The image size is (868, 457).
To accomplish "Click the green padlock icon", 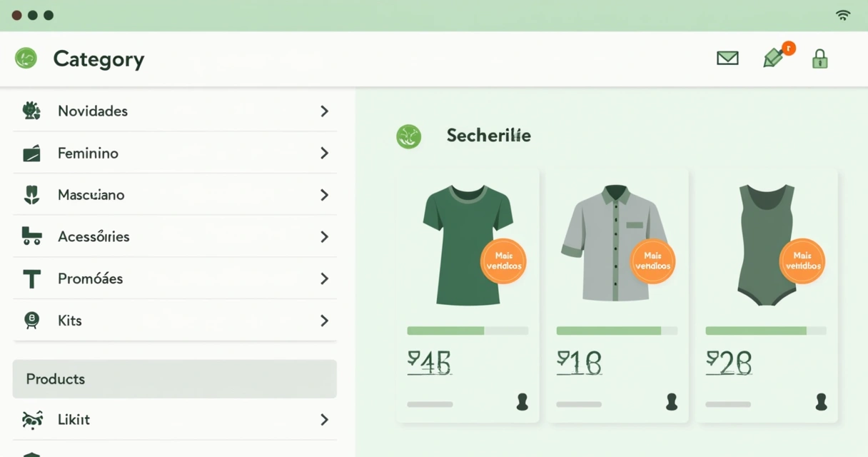I will 819,59.
